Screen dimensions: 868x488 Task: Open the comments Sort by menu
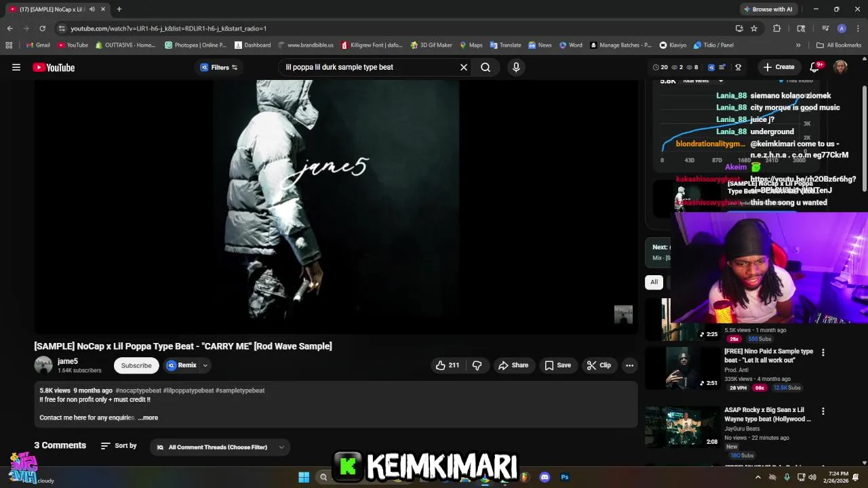tap(119, 446)
